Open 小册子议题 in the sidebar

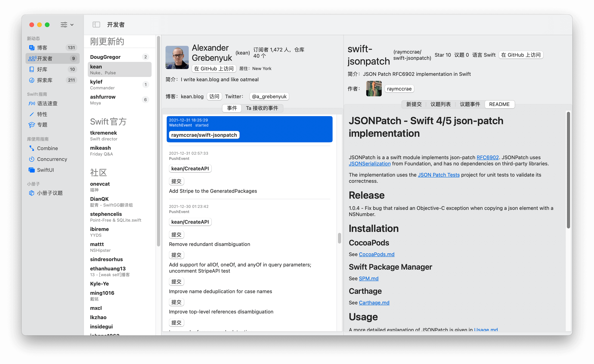pos(52,193)
